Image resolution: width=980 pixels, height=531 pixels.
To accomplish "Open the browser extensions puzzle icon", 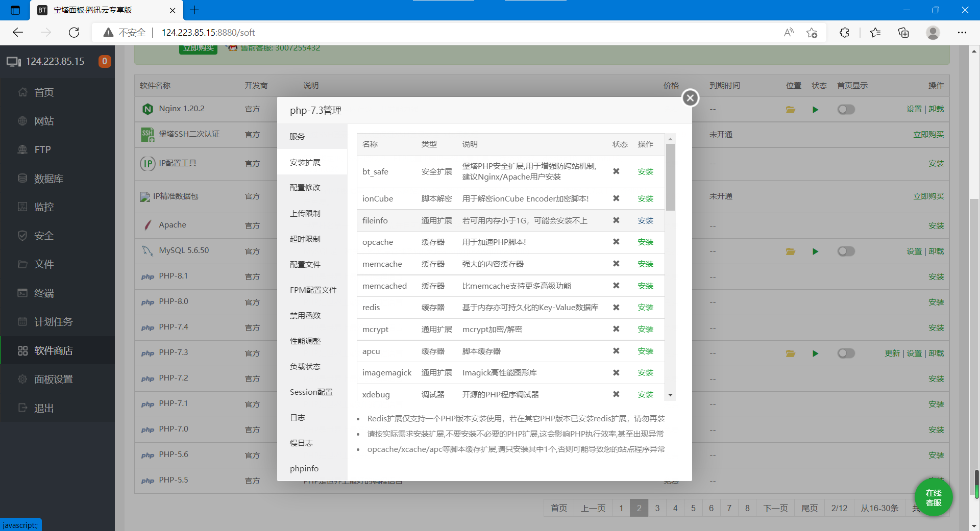I will pyautogui.click(x=844, y=33).
